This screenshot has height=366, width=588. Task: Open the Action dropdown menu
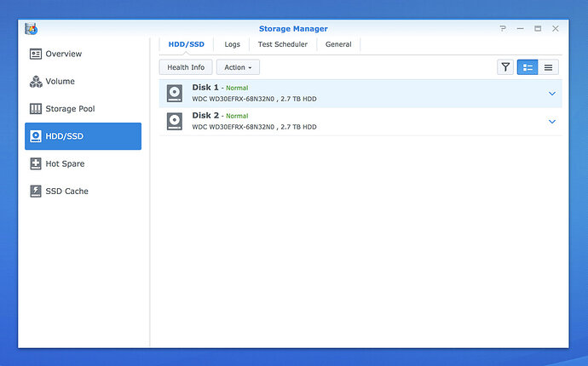(238, 67)
